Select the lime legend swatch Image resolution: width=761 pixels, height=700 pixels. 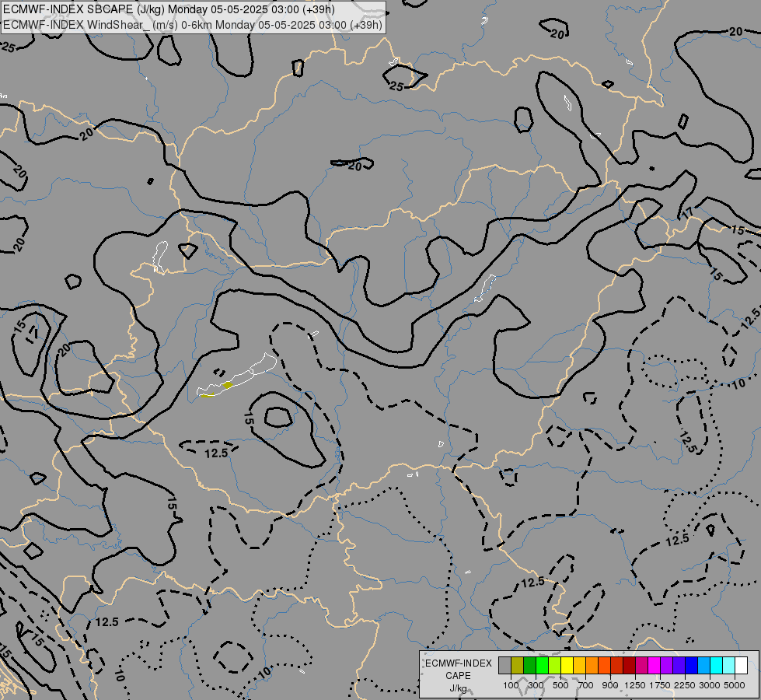coord(555,666)
